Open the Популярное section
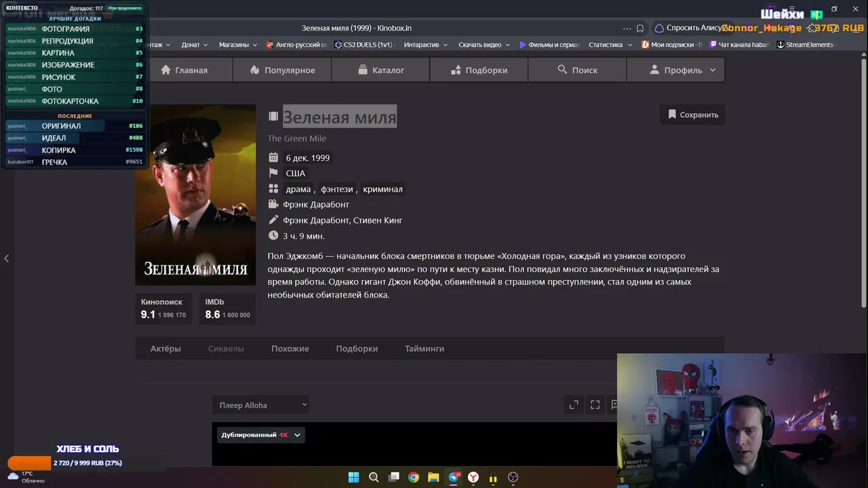 point(282,70)
